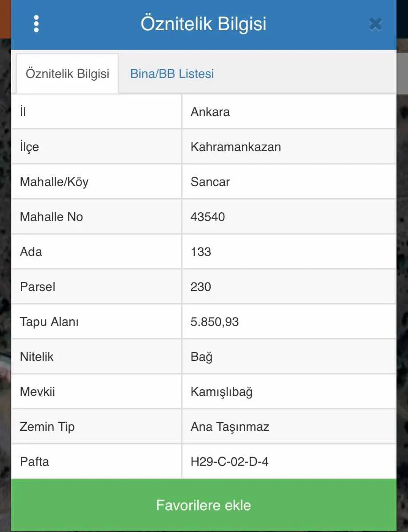Click the İl row label
Screen dimensions: 408x532
[x=23, y=112]
